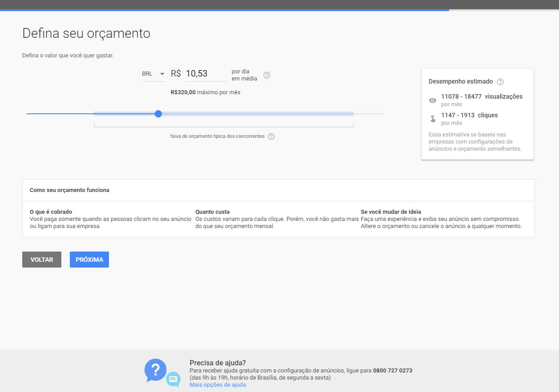Click the R$ currency symbol
Screen dimensions: 559x392
click(176, 74)
